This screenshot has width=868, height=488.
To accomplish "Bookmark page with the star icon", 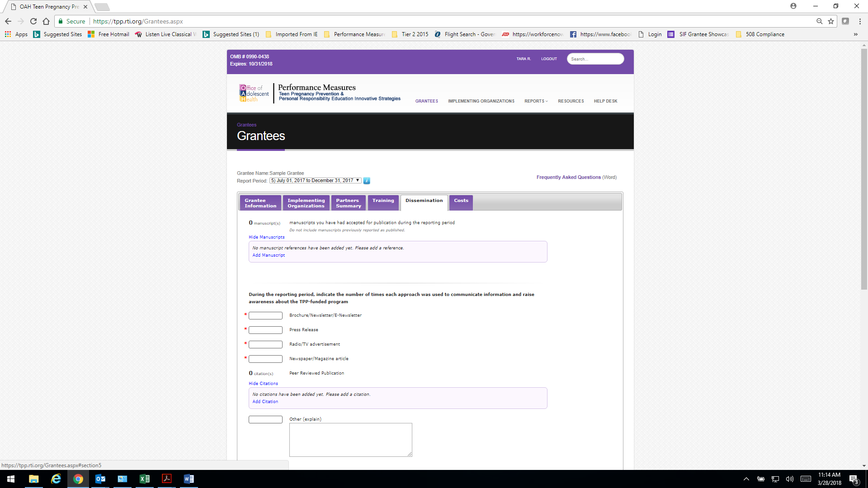I will coord(831,21).
